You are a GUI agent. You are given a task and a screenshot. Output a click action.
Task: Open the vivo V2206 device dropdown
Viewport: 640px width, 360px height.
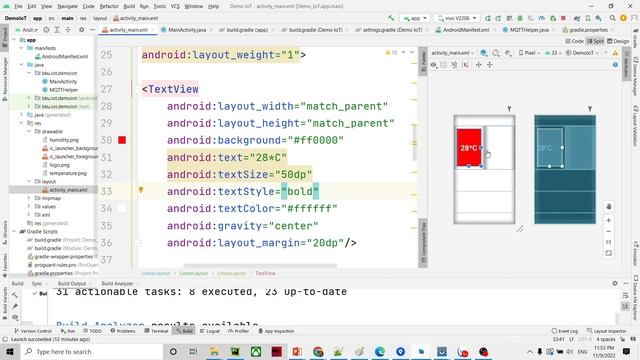pos(457,18)
